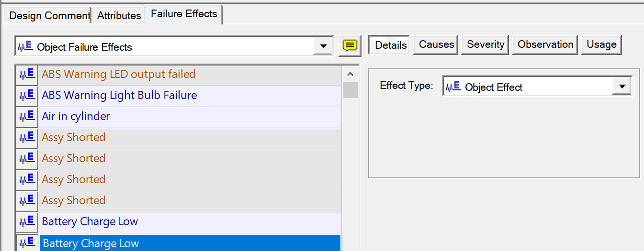Image resolution: width=644 pixels, height=251 pixels.
Task: Switch to the Usage view
Action: [x=601, y=44]
